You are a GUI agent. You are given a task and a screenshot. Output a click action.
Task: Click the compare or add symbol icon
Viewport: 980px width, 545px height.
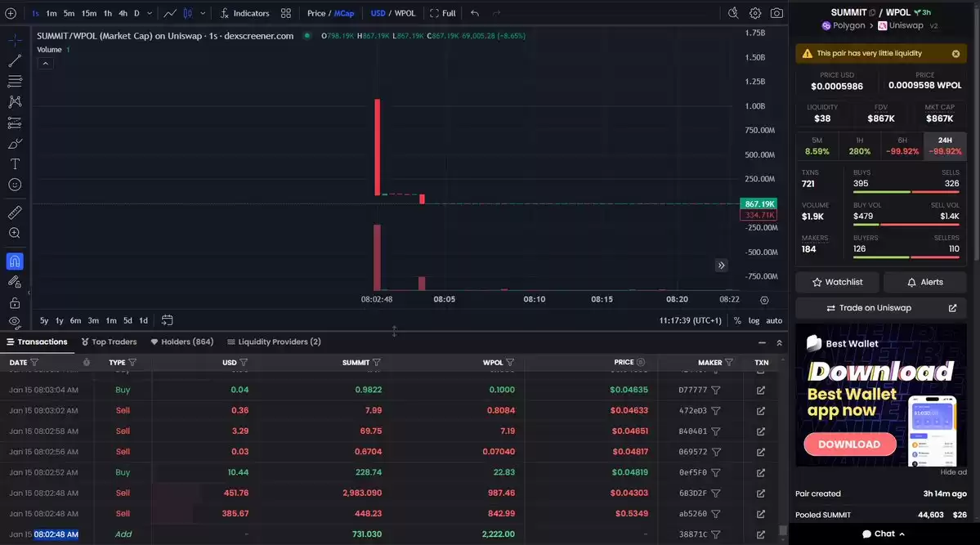pyautogui.click(x=11, y=13)
